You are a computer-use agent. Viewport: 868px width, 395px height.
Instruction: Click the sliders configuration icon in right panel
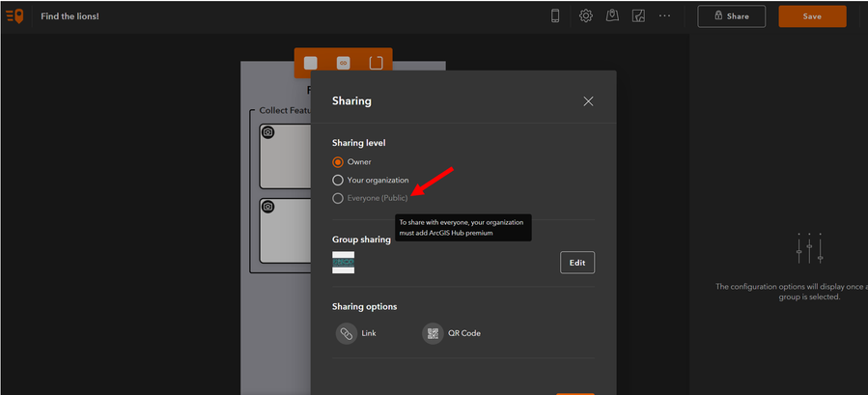pos(809,248)
